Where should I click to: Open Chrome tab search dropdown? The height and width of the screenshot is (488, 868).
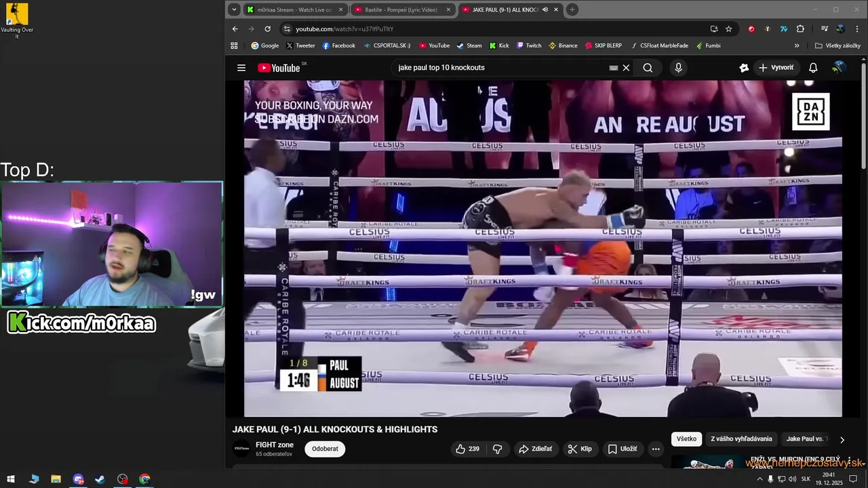point(234,9)
